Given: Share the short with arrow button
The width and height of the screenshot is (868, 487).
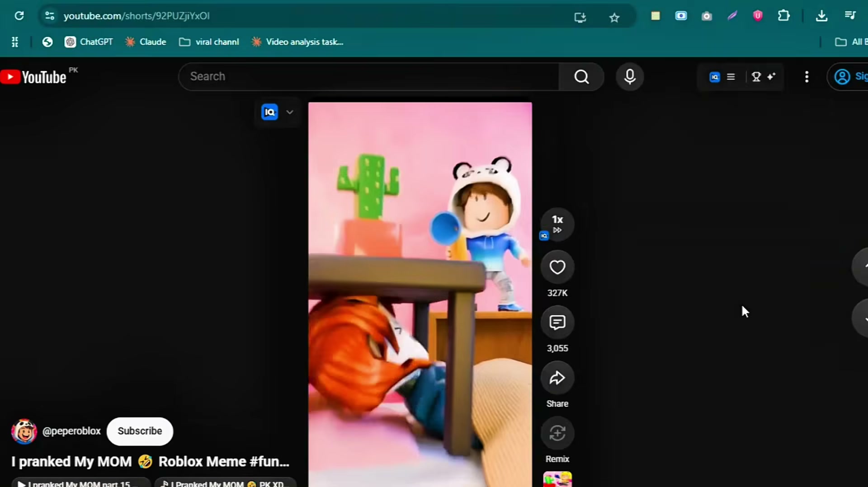Looking at the screenshot, I should pos(557,378).
